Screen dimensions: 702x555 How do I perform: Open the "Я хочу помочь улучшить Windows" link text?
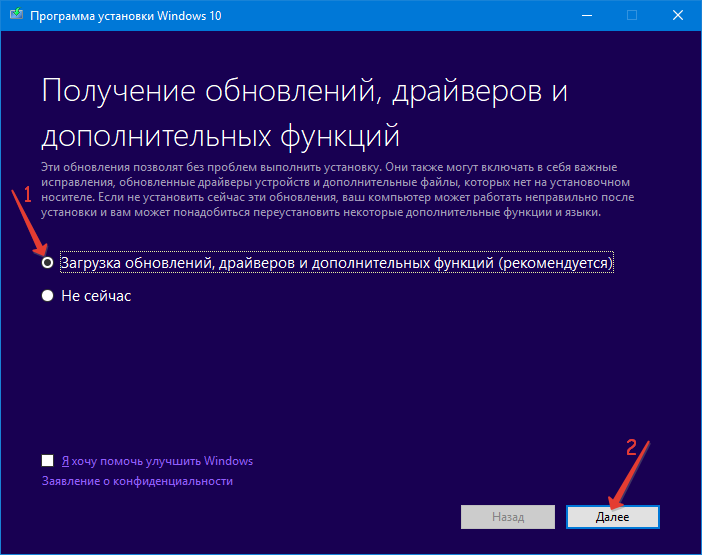coord(157,461)
